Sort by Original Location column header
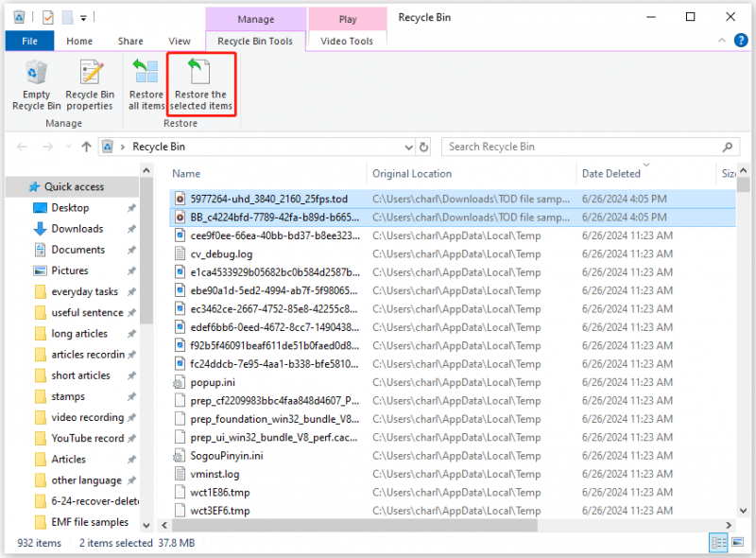This screenshot has width=756, height=558. pyautogui.click(x=412, y=174)
